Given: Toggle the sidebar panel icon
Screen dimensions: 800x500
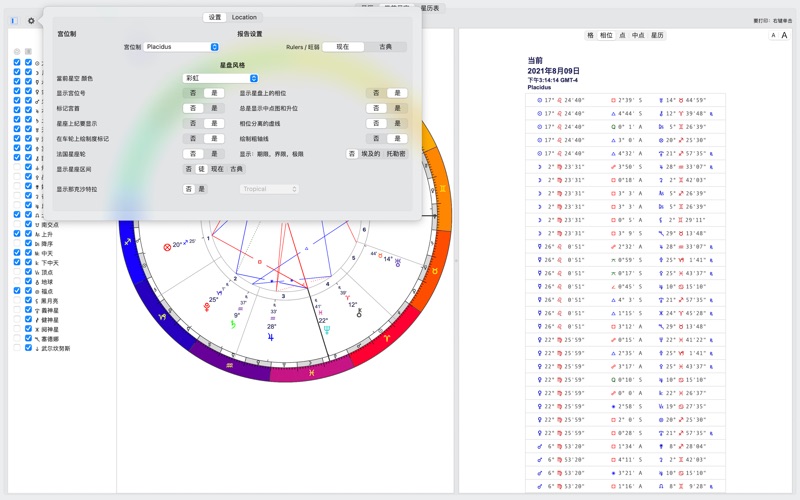Looking at the screenshot, I should (14, 21).
